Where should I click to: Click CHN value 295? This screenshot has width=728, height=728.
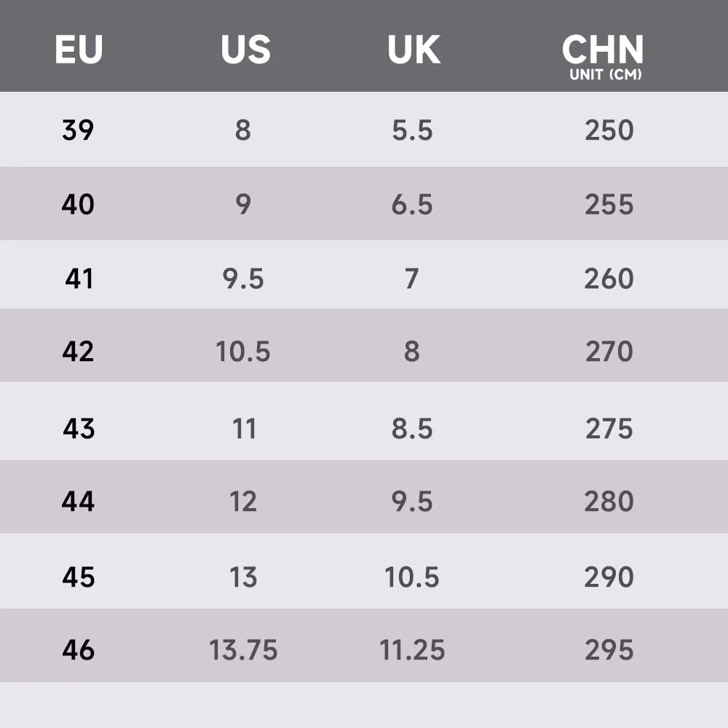click(x=609, y=649)
